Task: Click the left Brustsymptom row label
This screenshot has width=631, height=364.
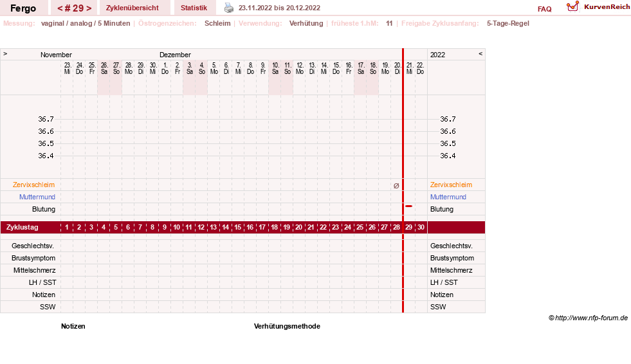Action: point(33,258)
